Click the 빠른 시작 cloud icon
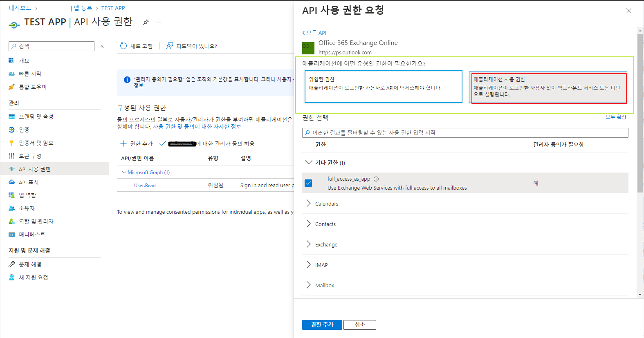This screenshot has height=338, width=644. click(x=11, y=74)
